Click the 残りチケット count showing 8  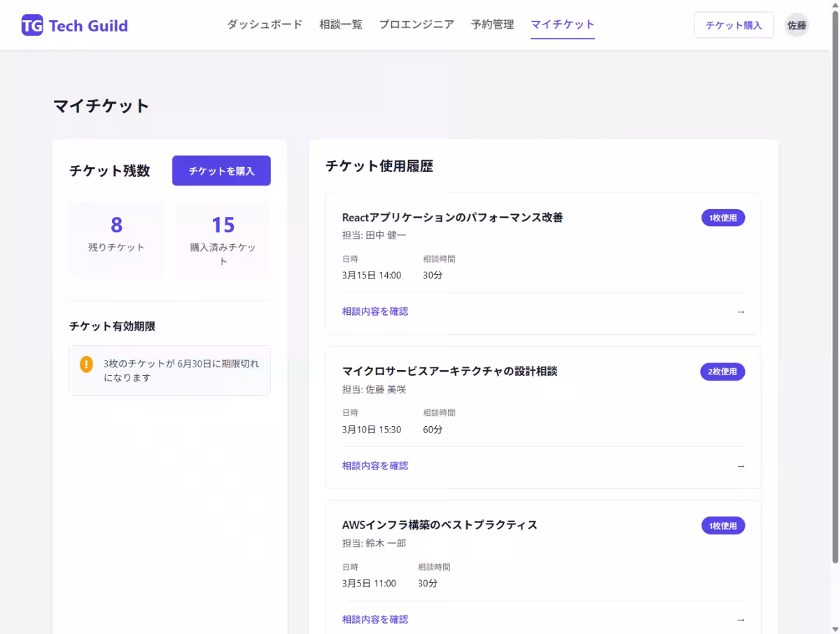[x=115, y=238]
